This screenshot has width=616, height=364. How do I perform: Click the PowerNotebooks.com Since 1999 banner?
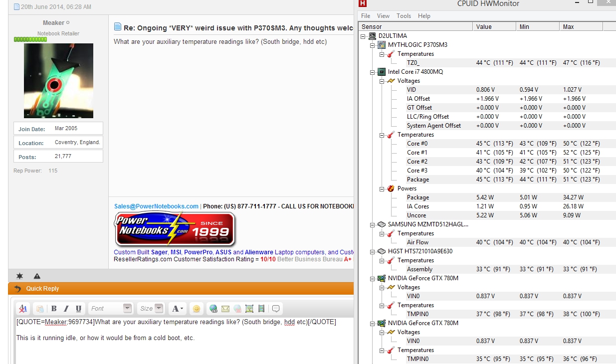click(174, 229)
